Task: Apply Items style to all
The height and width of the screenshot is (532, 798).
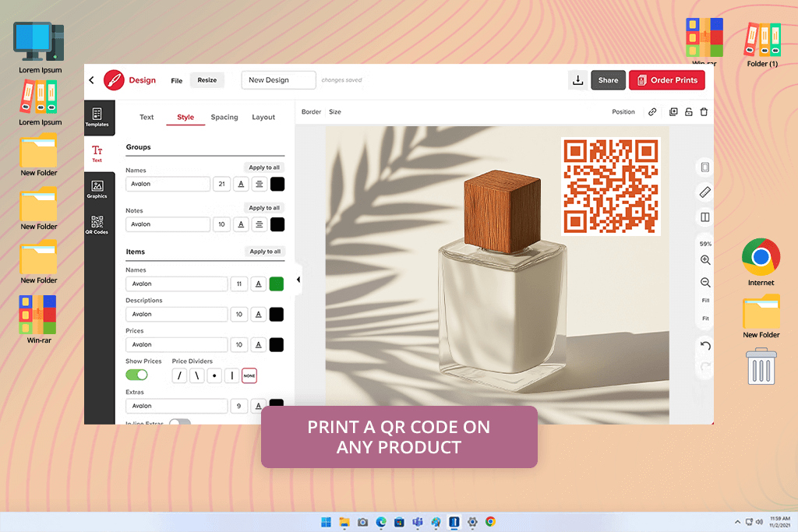Action: pyautogui.click(x=265, y=252)
